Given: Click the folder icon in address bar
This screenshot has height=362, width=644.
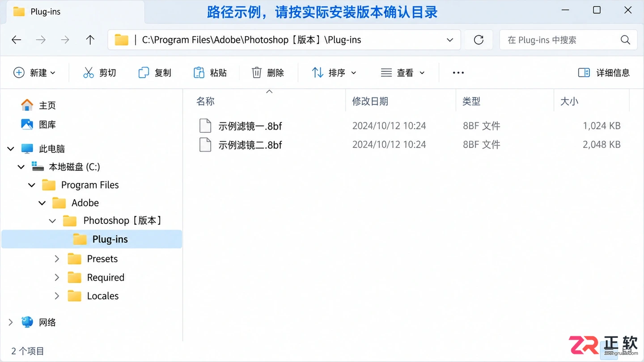Looking at the screenshot, I should 121,40.
